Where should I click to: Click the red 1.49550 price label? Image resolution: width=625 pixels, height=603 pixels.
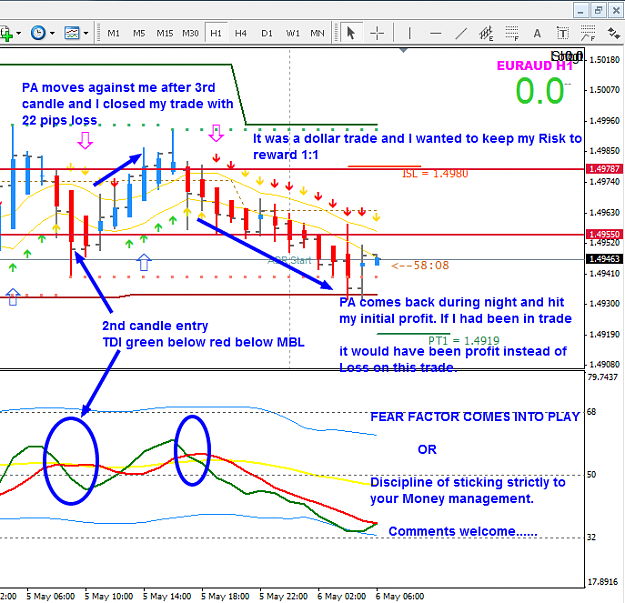(605, 234)
